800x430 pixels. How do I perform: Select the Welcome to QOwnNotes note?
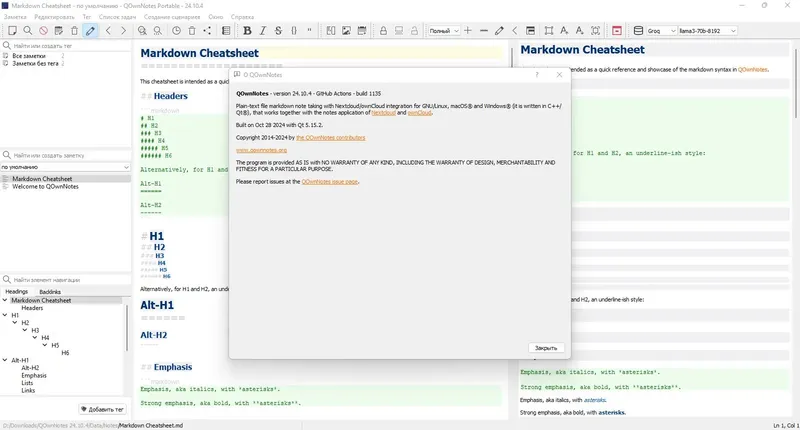[x=45, y=187]
